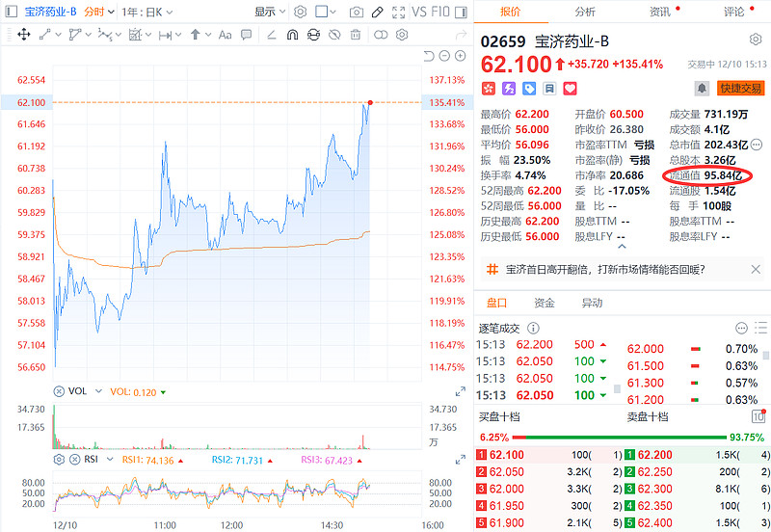Switch to the 资讯 tab

pyautogui.click(x=660, y=12)
